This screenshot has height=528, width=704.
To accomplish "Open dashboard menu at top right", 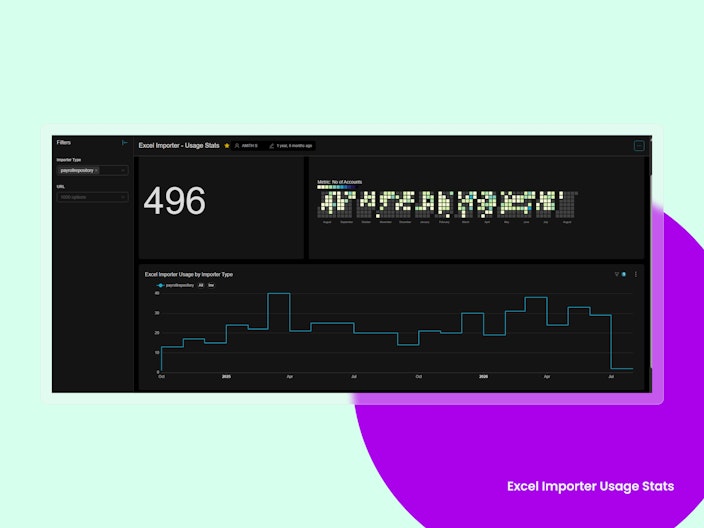I will (639, 145).
